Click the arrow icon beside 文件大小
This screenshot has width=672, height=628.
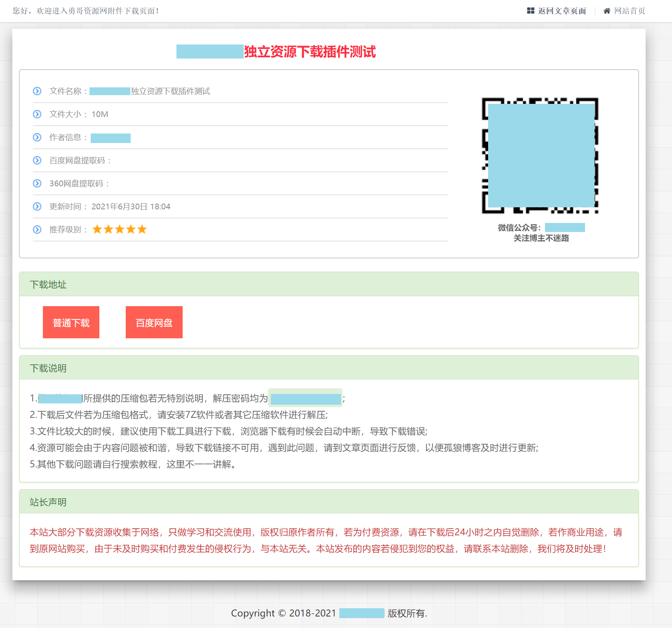tap(37, 114)
